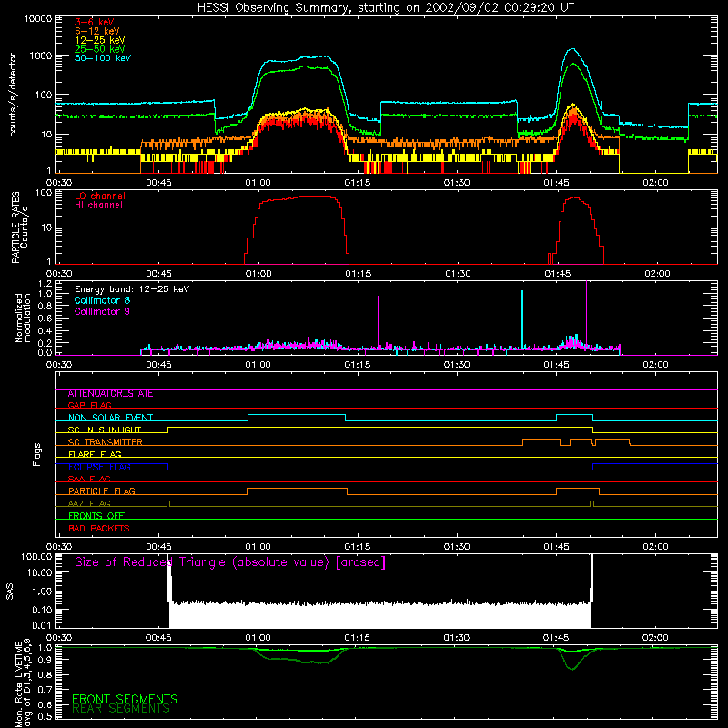Select the 12-25 keV legend label in top panel
This screenshot has height=728, width=728.
[x=100, y=40]
